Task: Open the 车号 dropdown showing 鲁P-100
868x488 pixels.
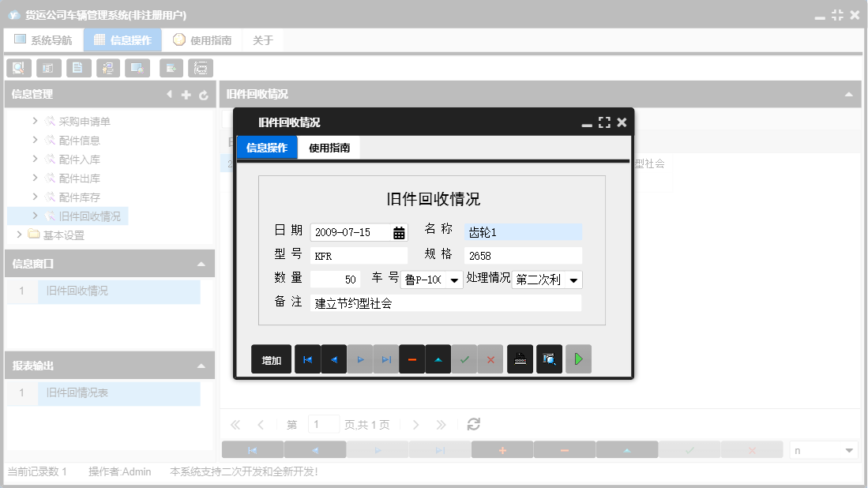Action: [x=454, y=279]
